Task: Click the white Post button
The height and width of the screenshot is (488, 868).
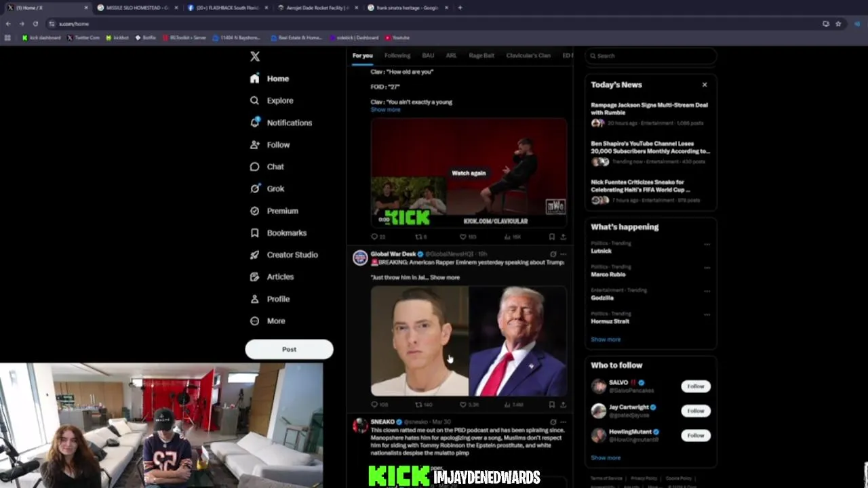Action: point(289,350)
